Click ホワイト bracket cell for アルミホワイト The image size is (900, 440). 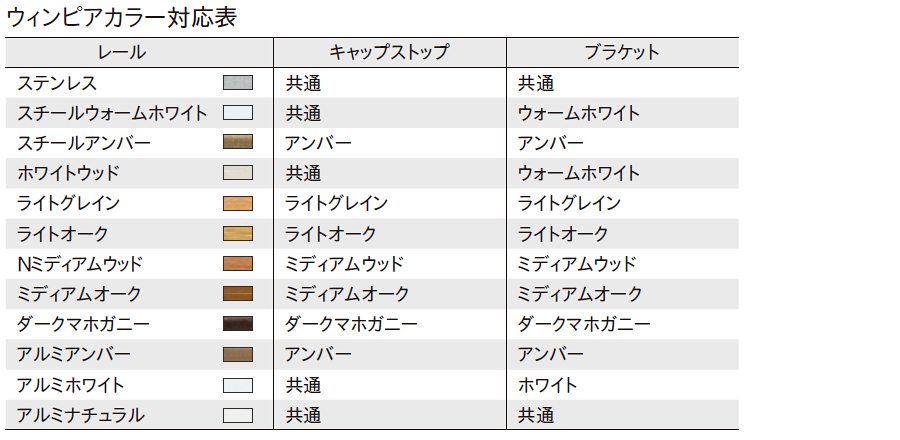[547, 385]
